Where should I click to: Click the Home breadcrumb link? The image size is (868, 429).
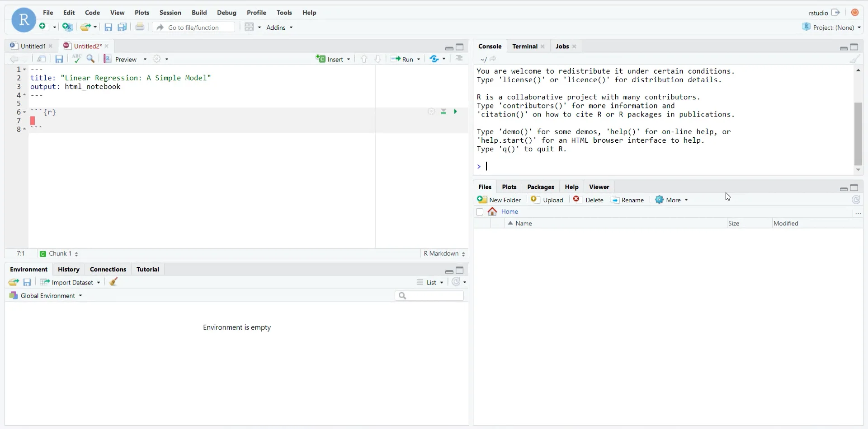tap(509, 211)
